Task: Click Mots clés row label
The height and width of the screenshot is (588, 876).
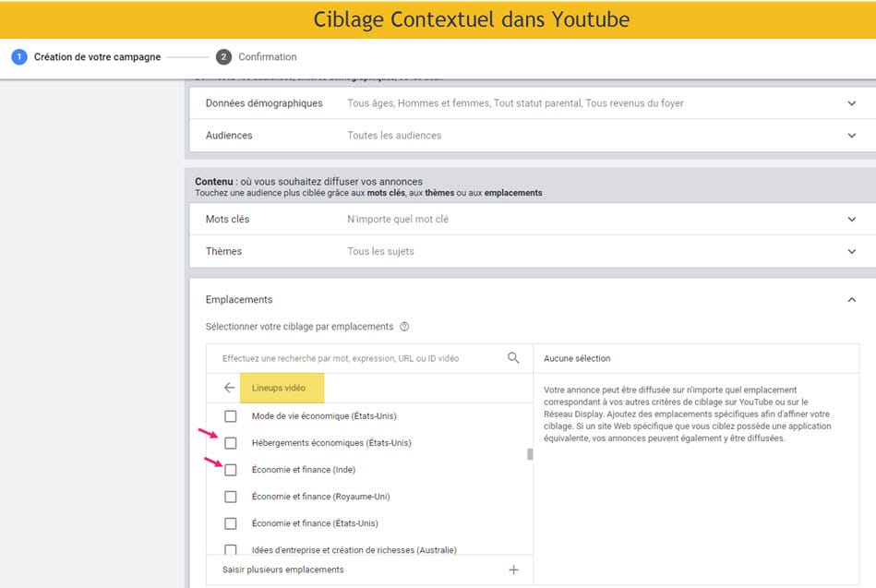Action: pyautogui.click(x=227, y=219)
